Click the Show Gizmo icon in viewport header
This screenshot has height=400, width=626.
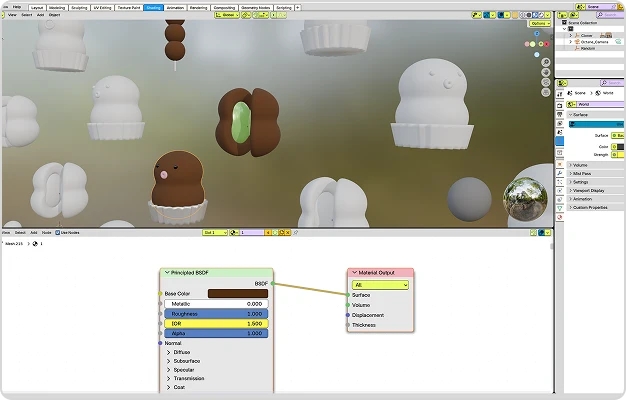pos(486,15)
